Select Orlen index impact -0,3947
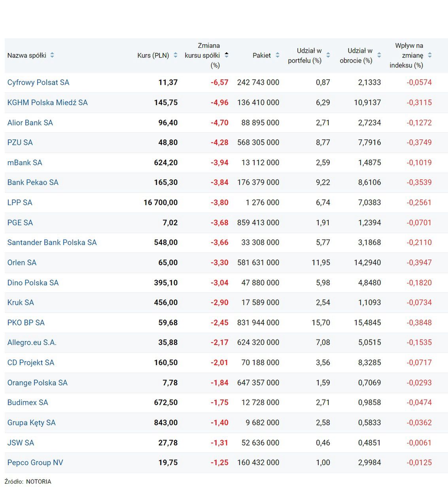 click(x=419, y=263)
